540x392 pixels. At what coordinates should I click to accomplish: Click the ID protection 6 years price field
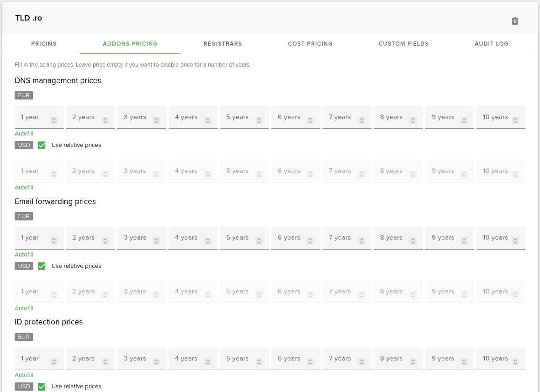(290, 358)
